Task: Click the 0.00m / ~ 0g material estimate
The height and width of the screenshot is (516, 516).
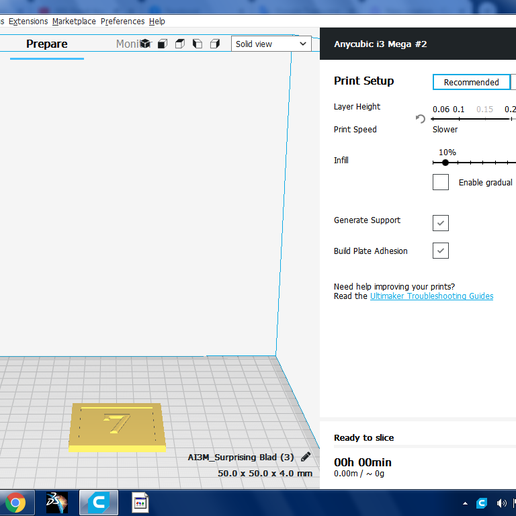Action: click(359, 473)
